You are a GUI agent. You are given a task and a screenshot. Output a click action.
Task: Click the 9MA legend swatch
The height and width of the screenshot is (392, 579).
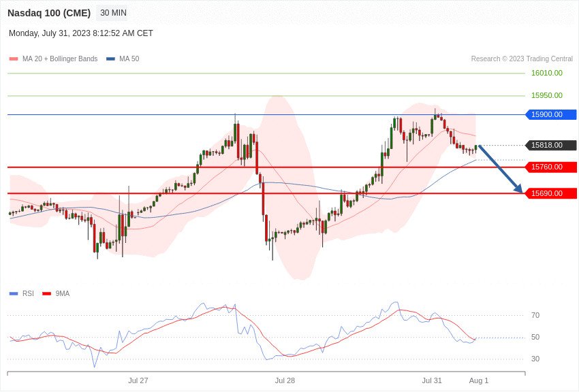pos(47,294)
